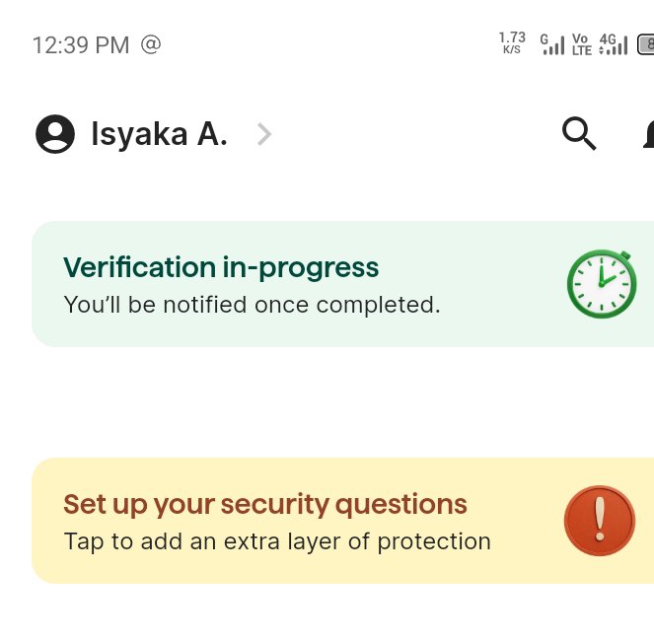654x644 pixels.
Task: Tap the 1.73 K/S network speed indicator
Action: pyautogui.click(x=512, y=43)
